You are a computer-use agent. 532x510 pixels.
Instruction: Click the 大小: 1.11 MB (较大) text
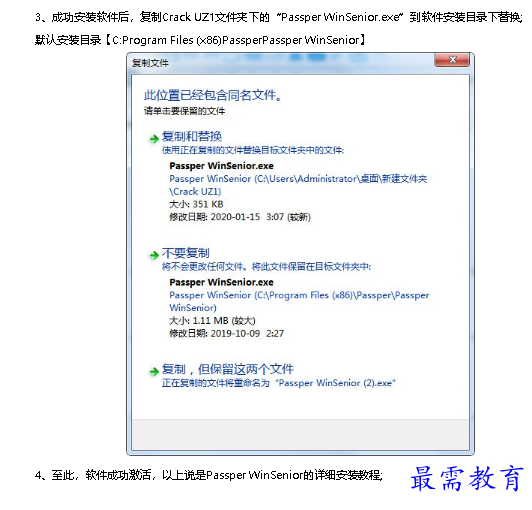(x=212, y=321)
